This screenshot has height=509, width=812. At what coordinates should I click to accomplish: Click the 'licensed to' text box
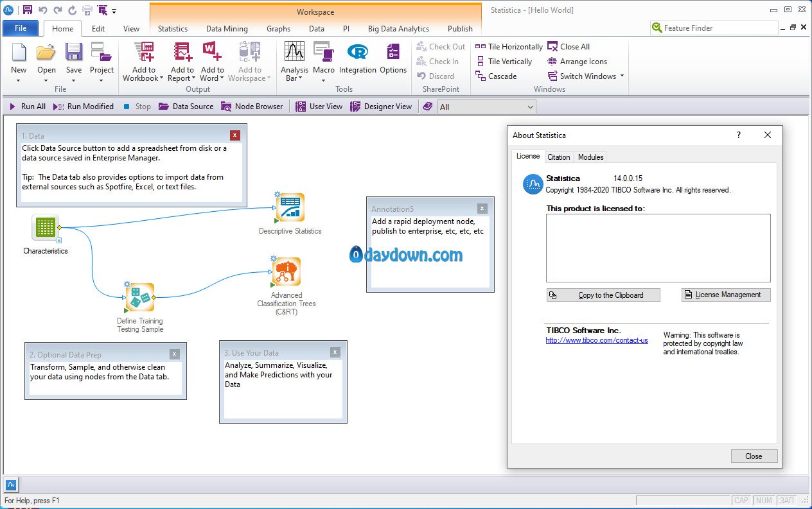coord(658,248)
